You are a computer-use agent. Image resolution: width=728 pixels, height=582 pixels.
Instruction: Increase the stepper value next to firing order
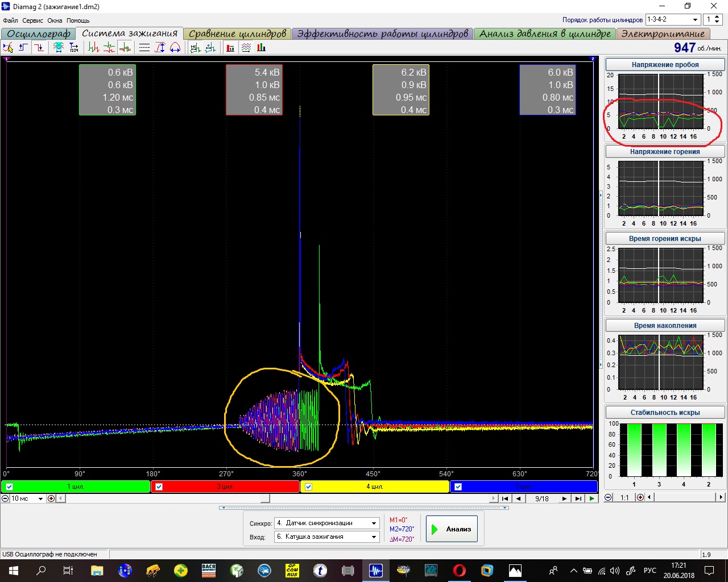717,16
